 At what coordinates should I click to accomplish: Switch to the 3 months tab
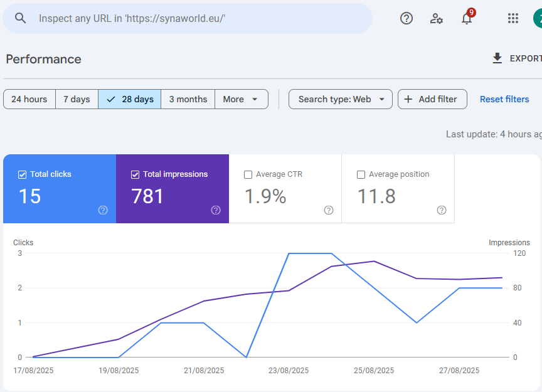[x=188, y=98]
